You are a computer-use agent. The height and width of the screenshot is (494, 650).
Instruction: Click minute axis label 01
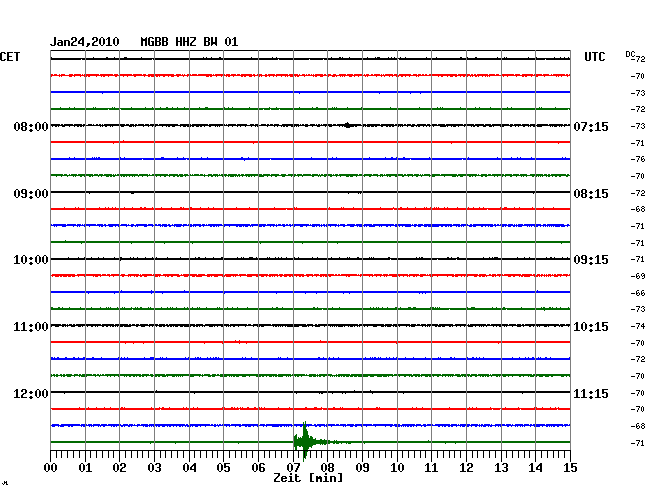tap(85, 468)
